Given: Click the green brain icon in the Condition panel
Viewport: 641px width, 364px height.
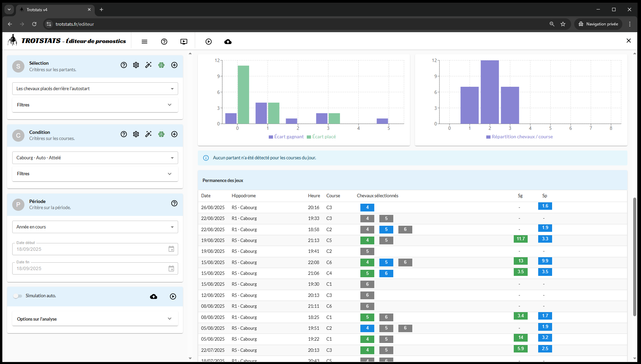Looking at the screenshot, I should tap(161, 134).
